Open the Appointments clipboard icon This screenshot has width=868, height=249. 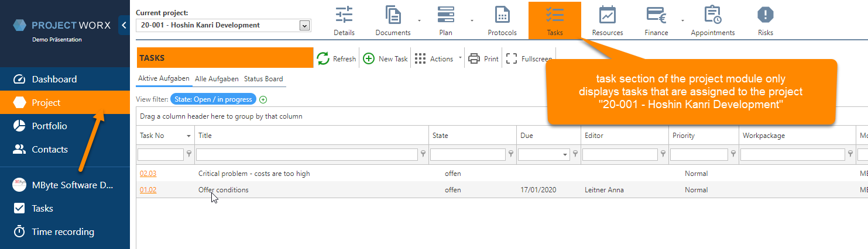coord(713,15)
